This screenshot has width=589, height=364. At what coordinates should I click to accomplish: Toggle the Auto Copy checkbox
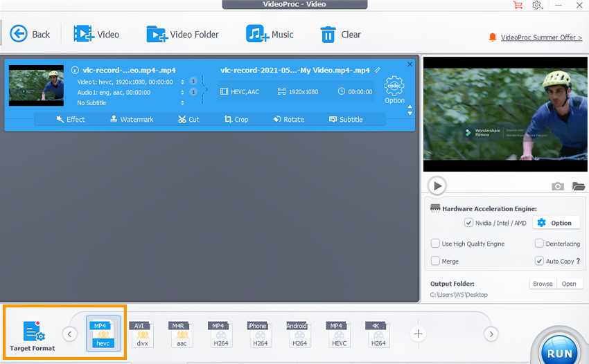(x=539, y=261)
